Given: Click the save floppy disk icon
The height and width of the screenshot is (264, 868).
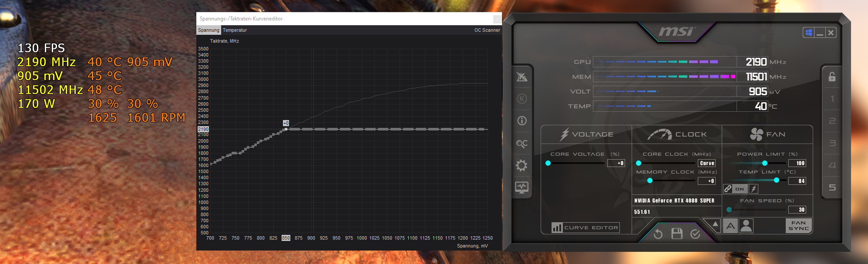Looking at the screenshot, I should [x=677, y=234].
